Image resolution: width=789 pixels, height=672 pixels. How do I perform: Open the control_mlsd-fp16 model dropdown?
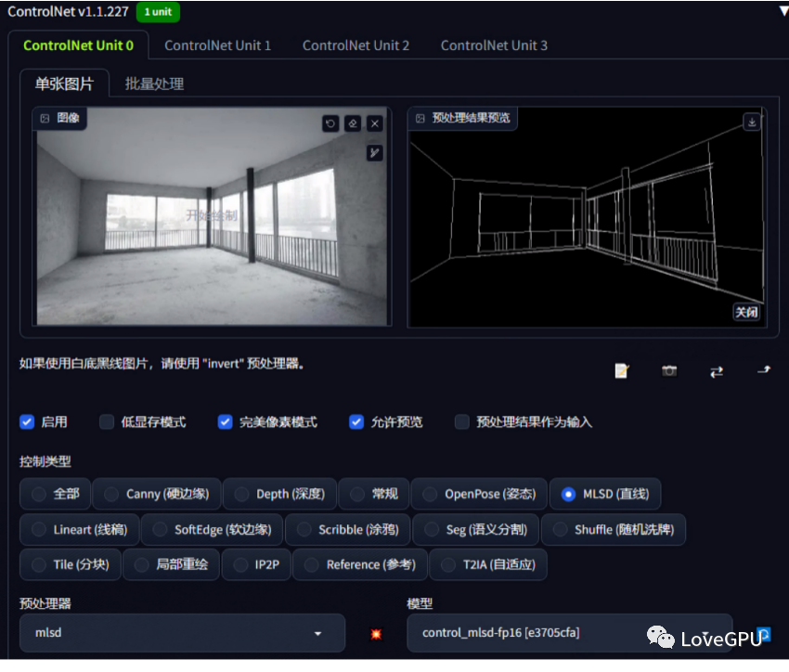569,633
